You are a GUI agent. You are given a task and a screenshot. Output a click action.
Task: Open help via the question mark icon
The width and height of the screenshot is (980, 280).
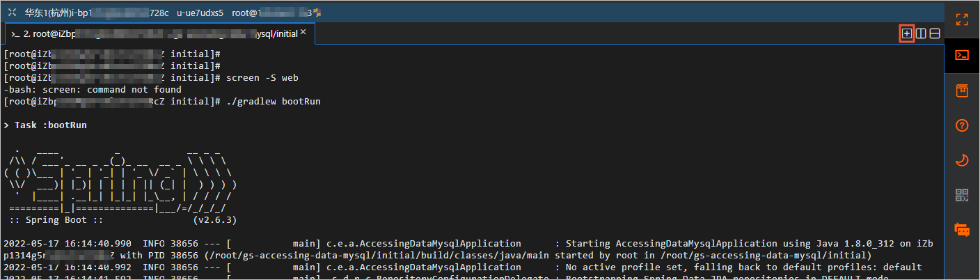click(x=962, y=125)
